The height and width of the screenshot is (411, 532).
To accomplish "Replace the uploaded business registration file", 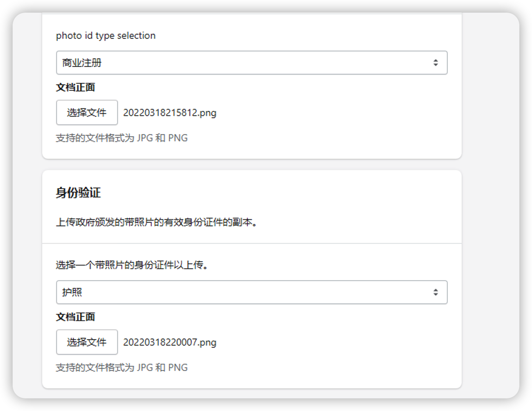I will pyautogui.click(x=87, y=112).
